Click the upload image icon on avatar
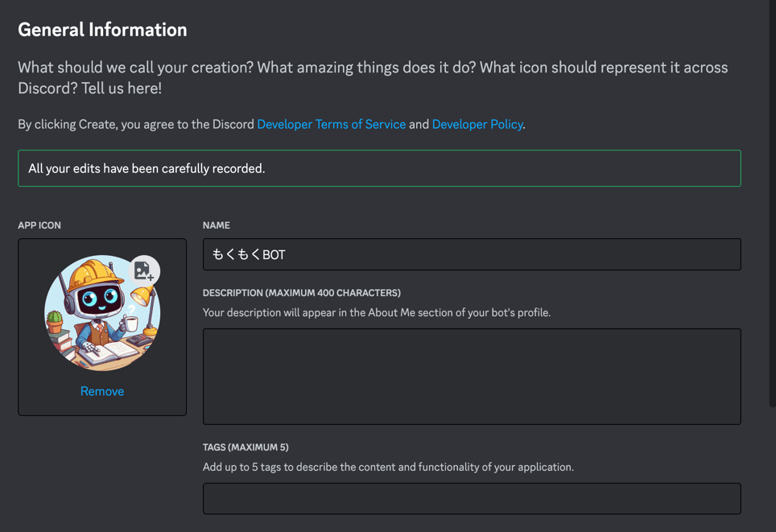The image size is (776, 532). pos(144,270)
